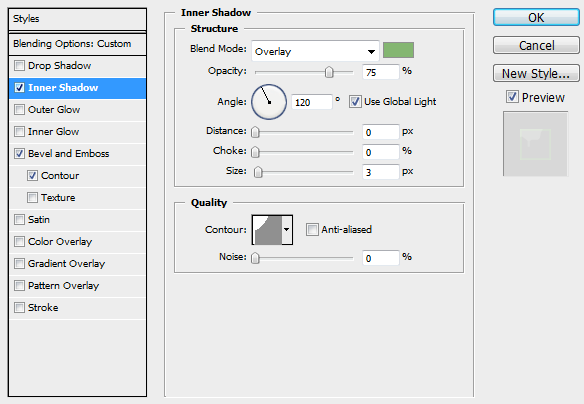The height and width of the screenshot is (404, 584).
Task: Click the Noise value field
Action: 380,258
